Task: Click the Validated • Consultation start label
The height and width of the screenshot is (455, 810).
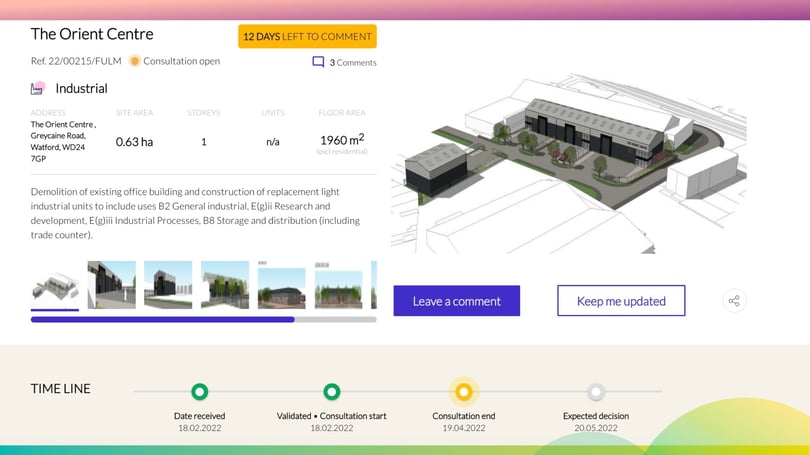Action: [x=332, y=416]
